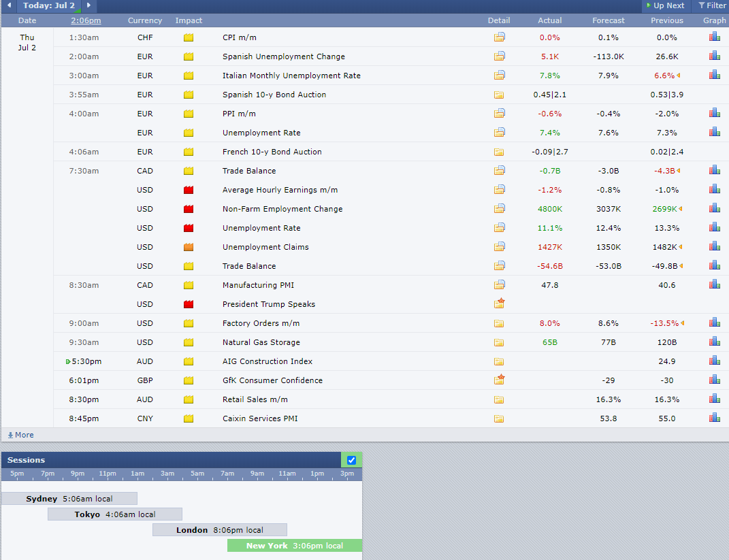This screenshot has height=560, width=729.
Task: Show graph for AIG Construction Index
Action: [715, 361]
